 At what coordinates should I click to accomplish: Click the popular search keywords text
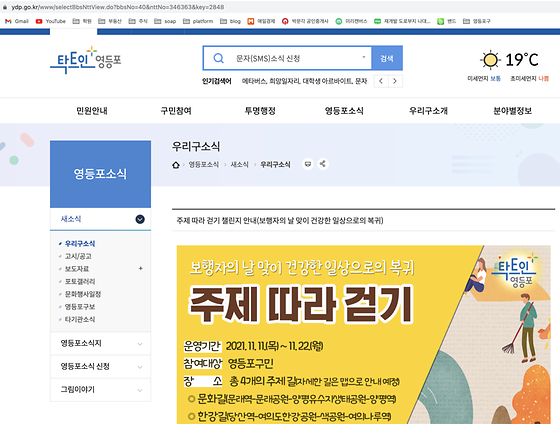[304, 81]
